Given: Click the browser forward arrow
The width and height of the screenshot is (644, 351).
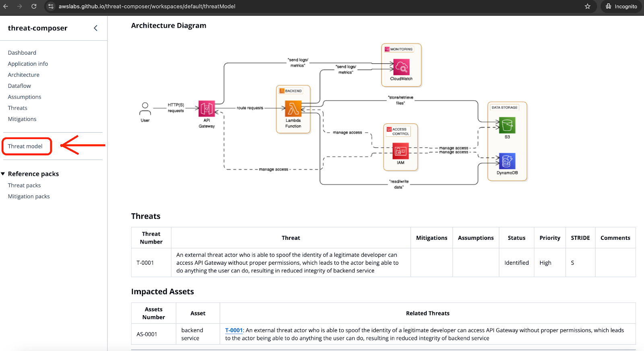Looking at the screenshot, I should (x=19, y=6).
